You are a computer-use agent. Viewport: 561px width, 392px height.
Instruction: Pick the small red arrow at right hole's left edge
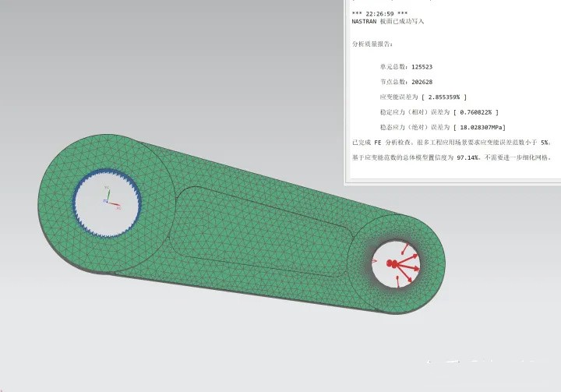374,261
